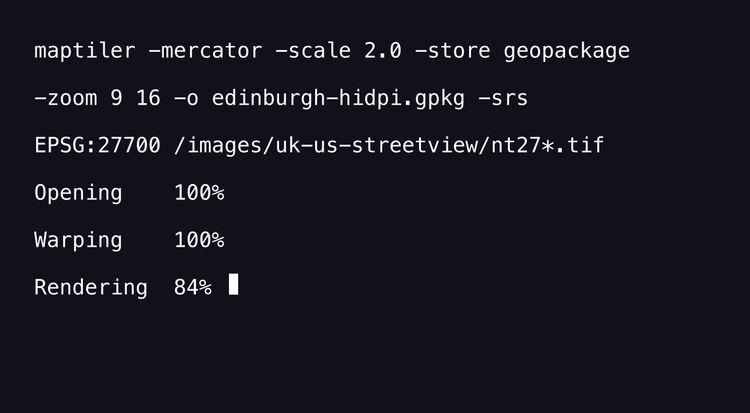Screen dimensions: 750x413
Task: Click the Rendering status label
Action: [90, 288]
